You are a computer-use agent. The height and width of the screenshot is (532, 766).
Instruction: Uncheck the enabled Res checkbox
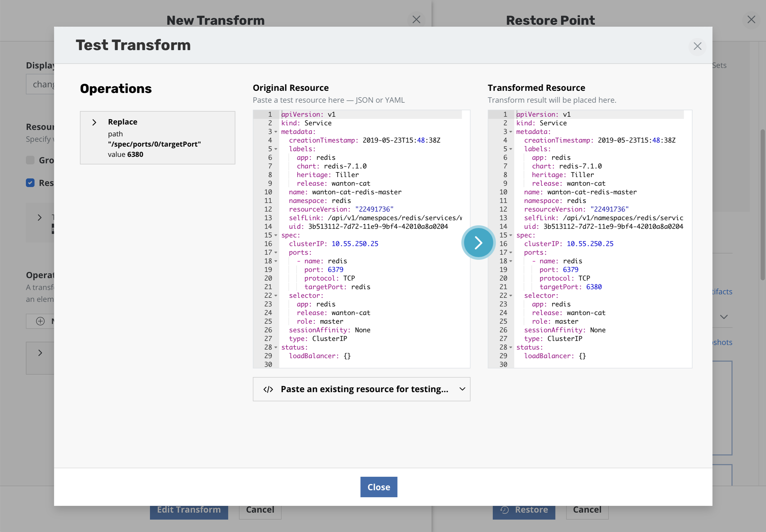30,183
